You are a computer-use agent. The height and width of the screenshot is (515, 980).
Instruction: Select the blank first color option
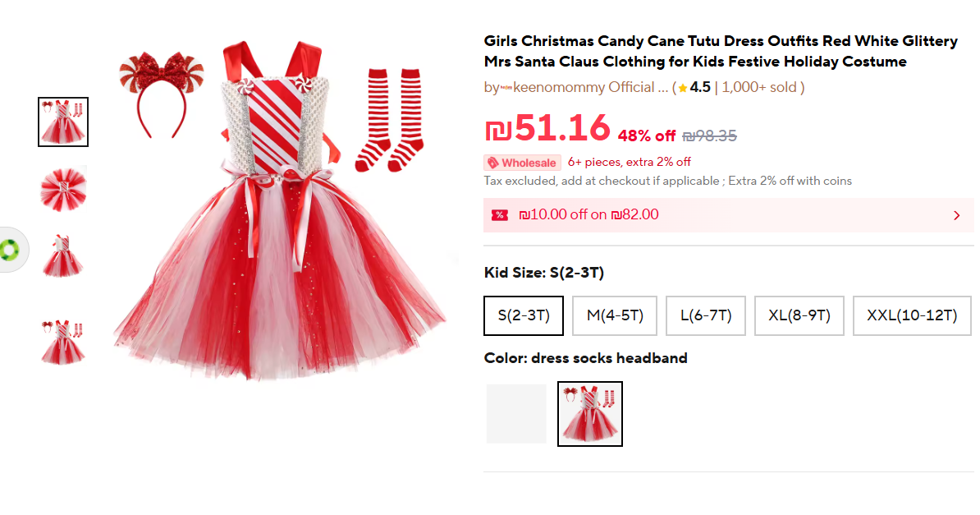tap(516, 414)
